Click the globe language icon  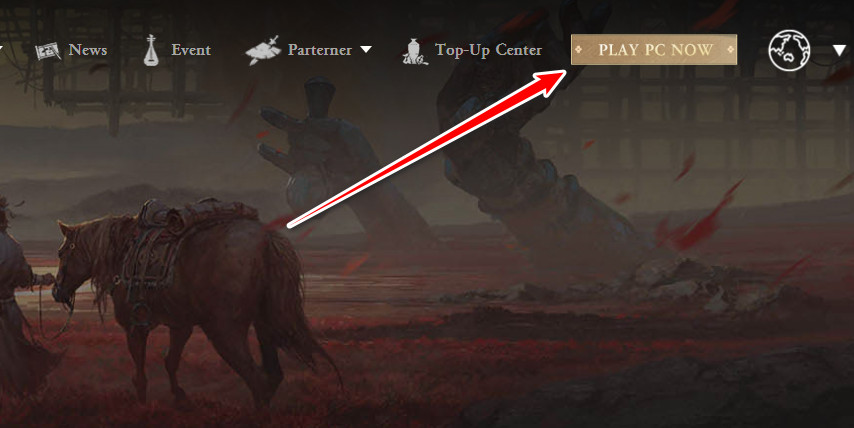click(789, 50)
